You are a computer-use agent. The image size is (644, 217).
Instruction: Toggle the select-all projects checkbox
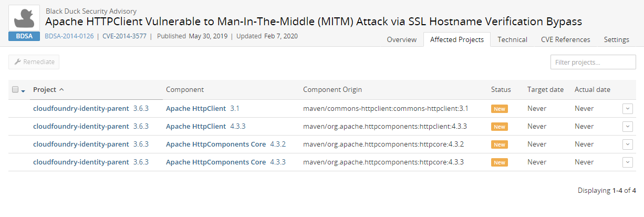coord(15,89)
